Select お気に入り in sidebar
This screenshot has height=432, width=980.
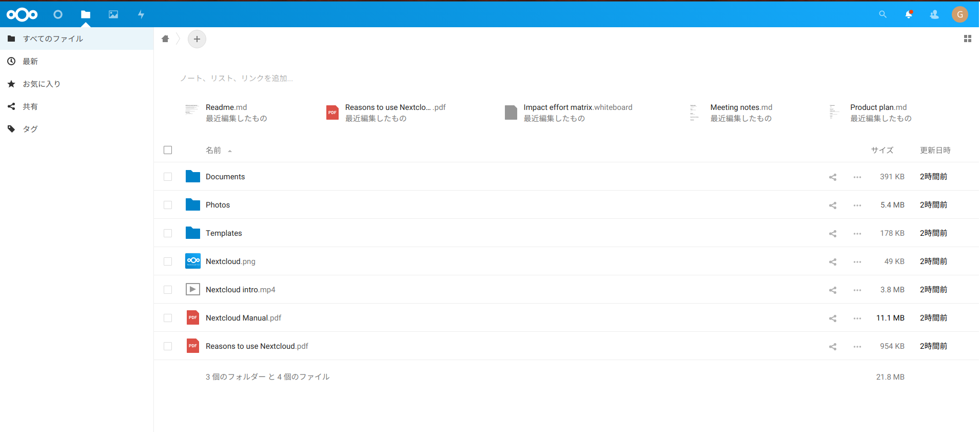click(x=77, y=84)
